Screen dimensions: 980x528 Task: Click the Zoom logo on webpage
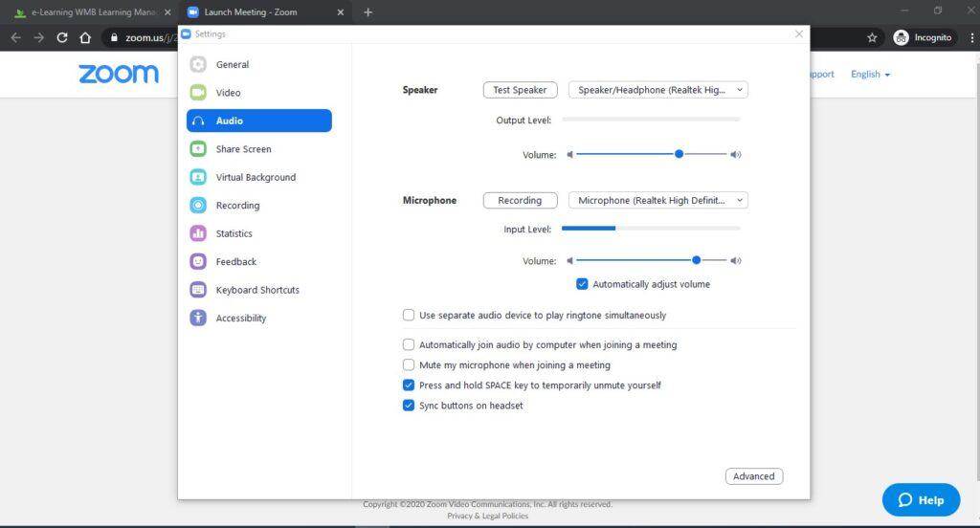pyautogui.click(x=118, y=74)
